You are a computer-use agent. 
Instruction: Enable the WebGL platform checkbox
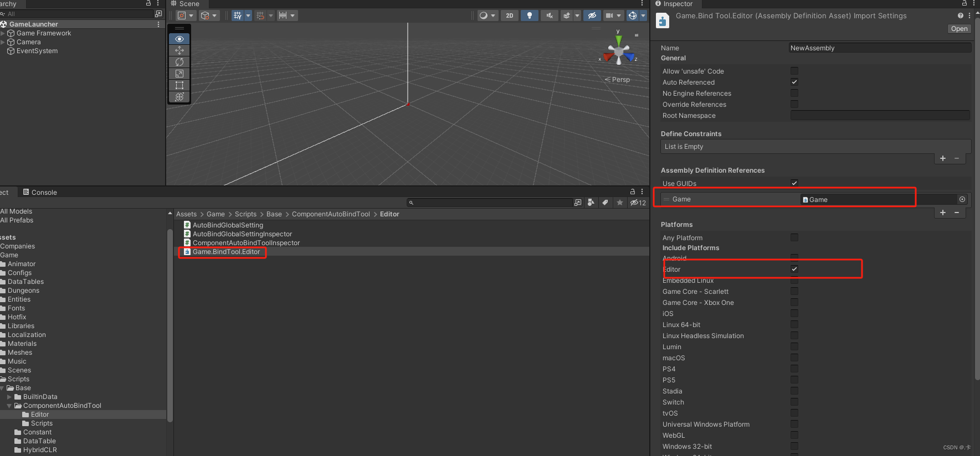tap(794, 435)
